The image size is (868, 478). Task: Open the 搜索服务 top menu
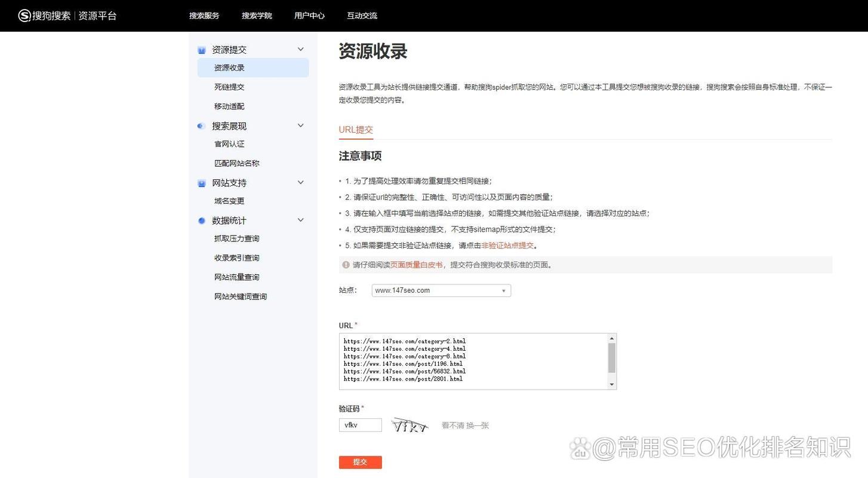(x=204, y=16)
